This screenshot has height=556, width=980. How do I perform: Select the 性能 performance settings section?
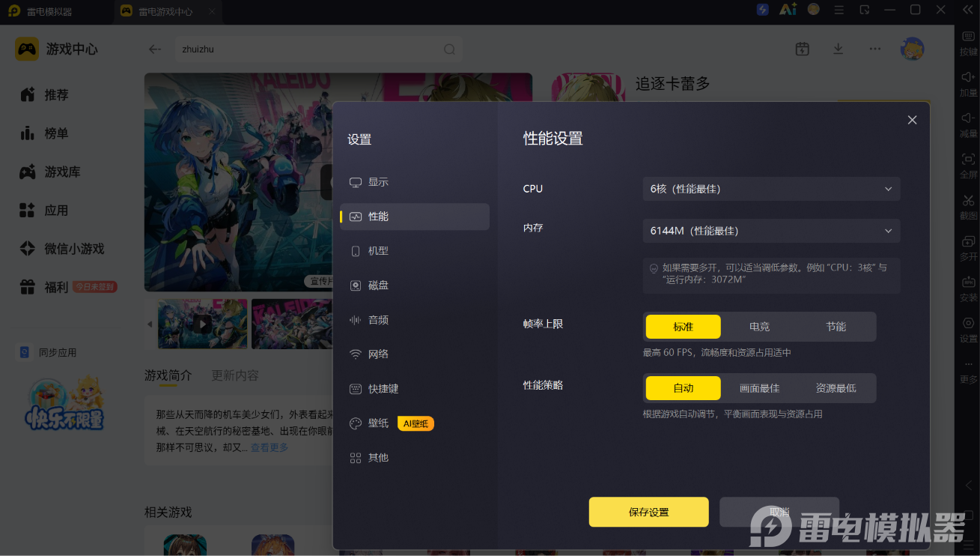coord(415,217)
